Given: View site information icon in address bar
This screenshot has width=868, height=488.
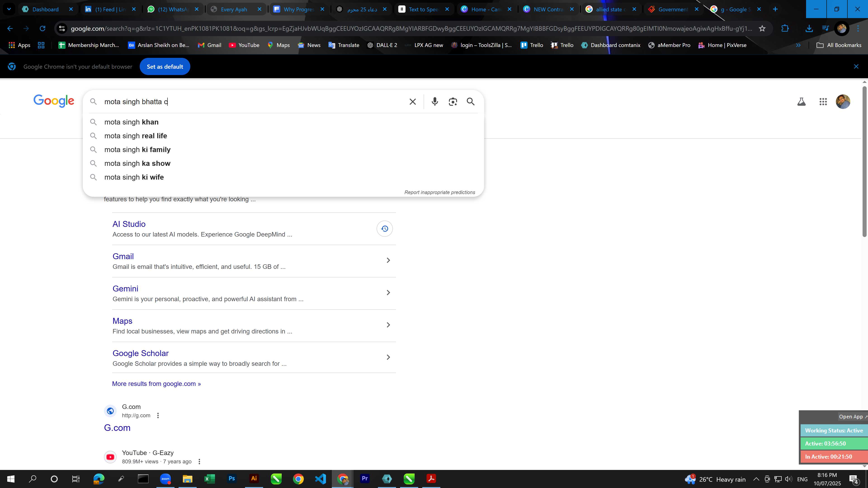Looking at the screenshot, I should (x=62, y=29).
